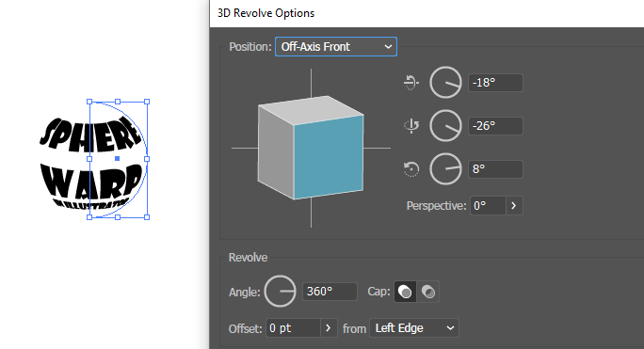Click the Revolve Angle 360° field
644x349 pixels.
point(330,292)
